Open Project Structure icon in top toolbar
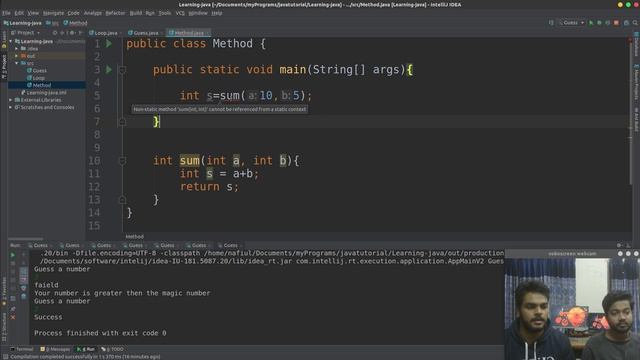640x360 pixels. [626, 23]
